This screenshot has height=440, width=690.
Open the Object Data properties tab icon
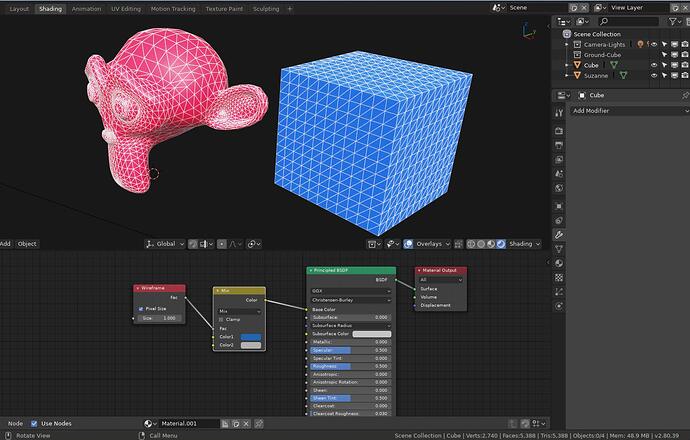[x=559, y=249]
